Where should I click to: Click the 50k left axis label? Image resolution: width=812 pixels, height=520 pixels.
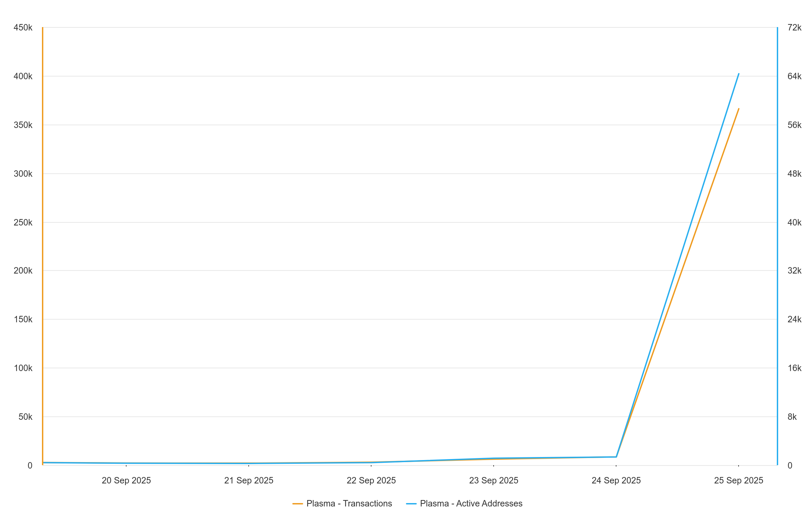tap(25, 417)
